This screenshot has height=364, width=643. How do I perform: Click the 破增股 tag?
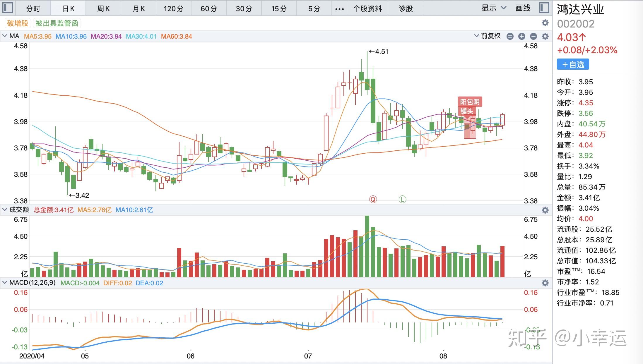pos(18,23)
